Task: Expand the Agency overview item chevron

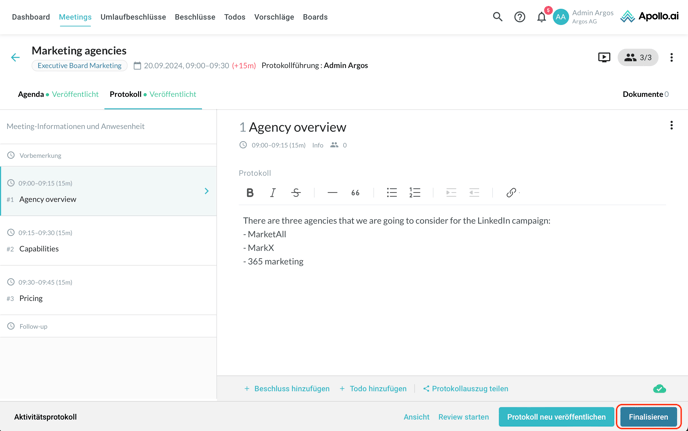Action: (x=207, y=191)
